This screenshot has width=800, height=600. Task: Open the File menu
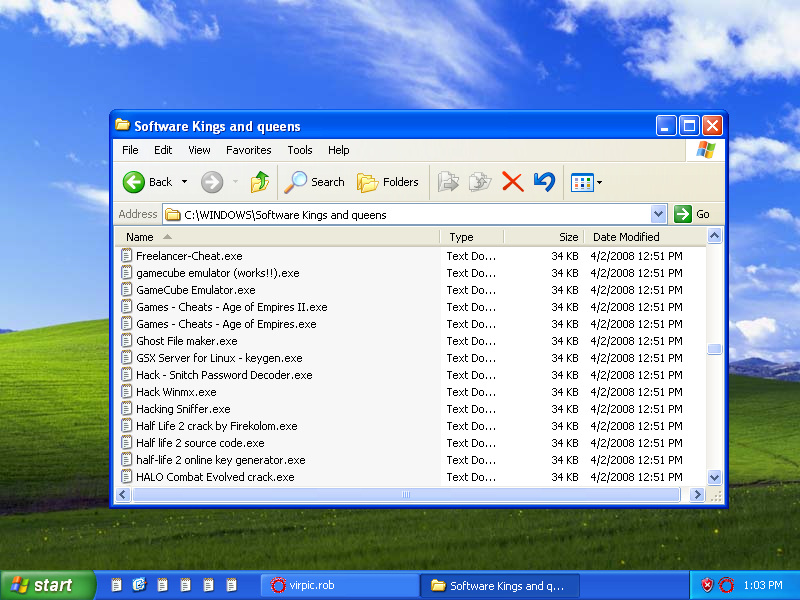pyautogui.click(x=130, y=150)
